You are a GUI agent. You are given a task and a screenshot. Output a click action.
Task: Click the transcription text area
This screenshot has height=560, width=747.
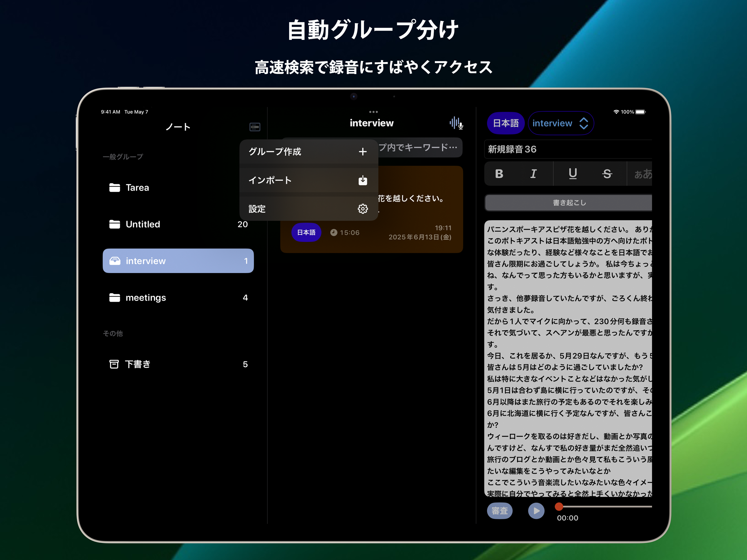tap(568, 358)
